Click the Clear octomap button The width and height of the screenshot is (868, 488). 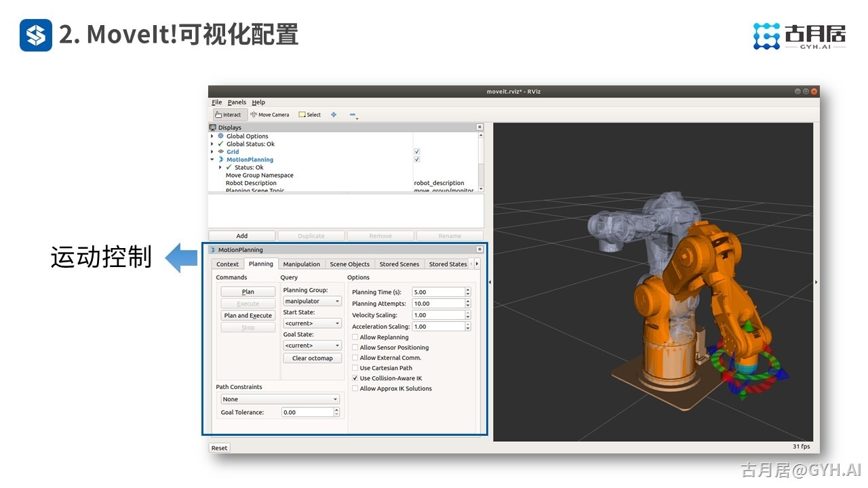click(x=312, y=358)
